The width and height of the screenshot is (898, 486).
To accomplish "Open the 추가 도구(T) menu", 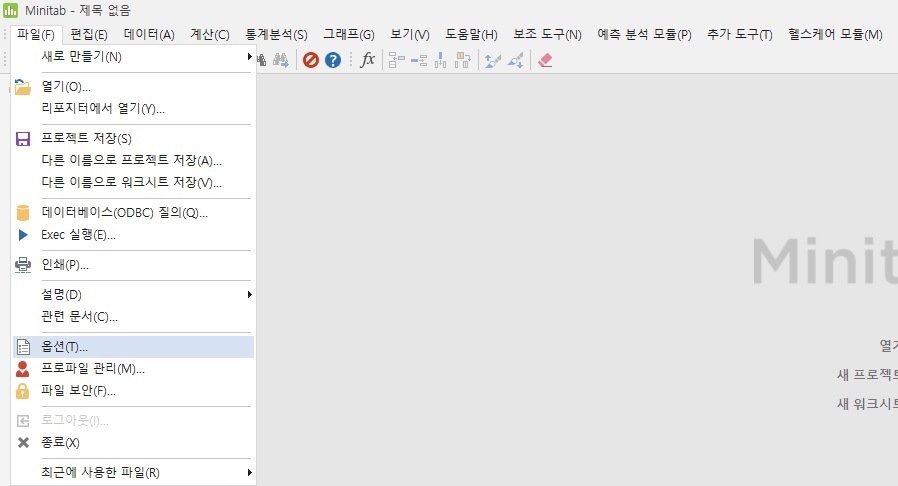I will [739, 34].
